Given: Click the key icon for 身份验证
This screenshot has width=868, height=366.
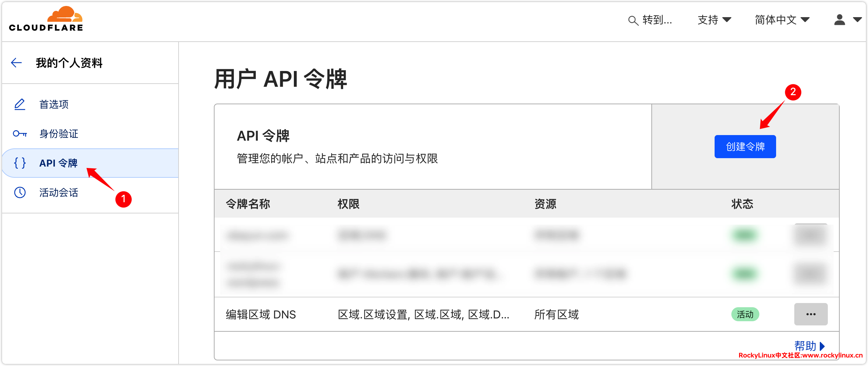Looking at the screenshot, I should (x=20, y=134).
